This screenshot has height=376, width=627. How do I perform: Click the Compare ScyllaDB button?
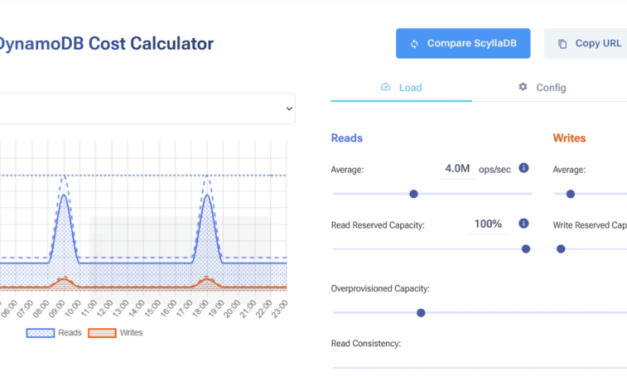pyautogui.click(x=463, y=43)
